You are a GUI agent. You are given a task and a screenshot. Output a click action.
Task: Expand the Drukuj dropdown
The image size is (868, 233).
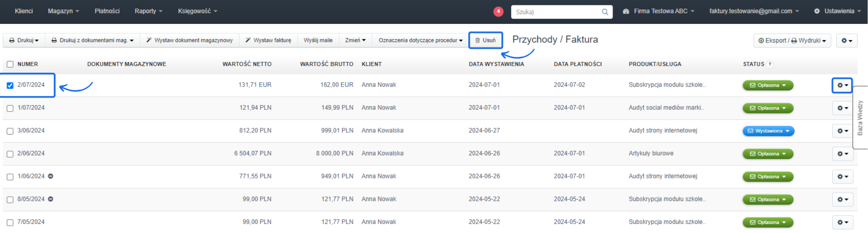point(24,40)
